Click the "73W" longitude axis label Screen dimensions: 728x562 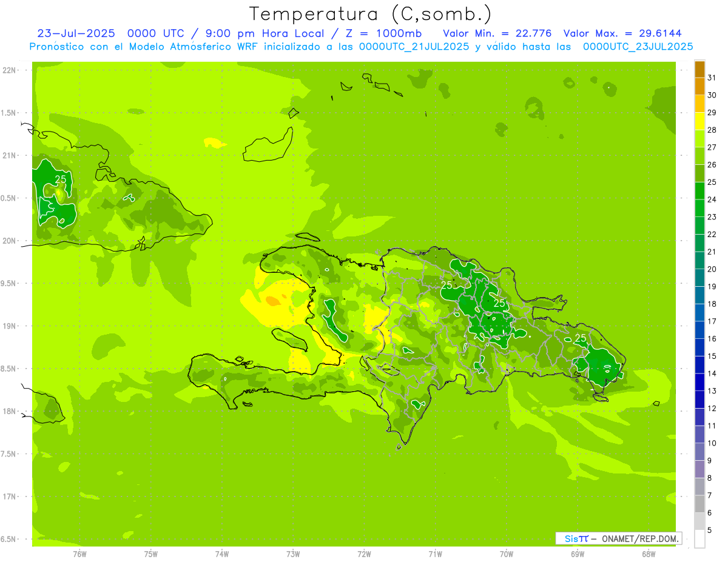pyautogui.click(x=293, y=554)
